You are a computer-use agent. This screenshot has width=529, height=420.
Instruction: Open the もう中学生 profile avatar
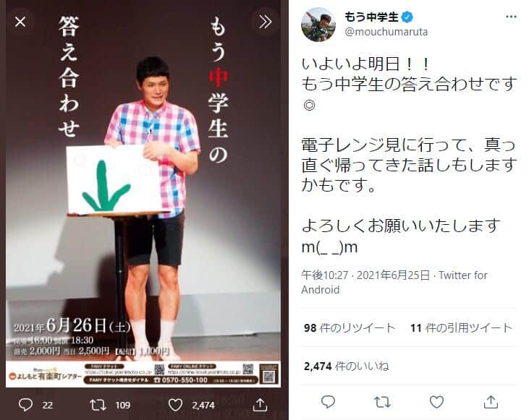318,25
